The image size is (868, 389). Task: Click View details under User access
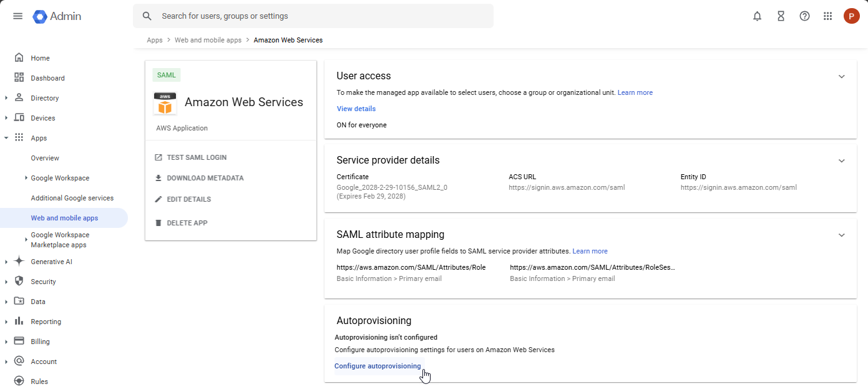tap(356, 109)
